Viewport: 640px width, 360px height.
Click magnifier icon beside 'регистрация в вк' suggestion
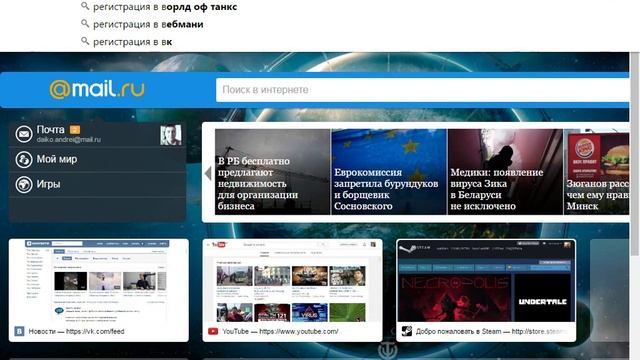[85, 41]
